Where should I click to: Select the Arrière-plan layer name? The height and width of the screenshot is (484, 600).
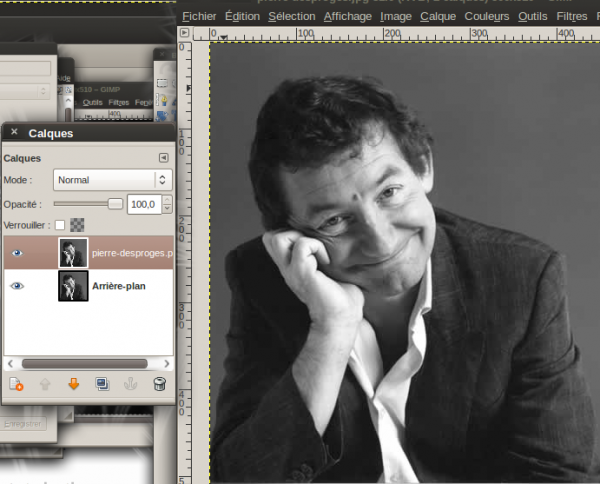click(x=119, y=286)
